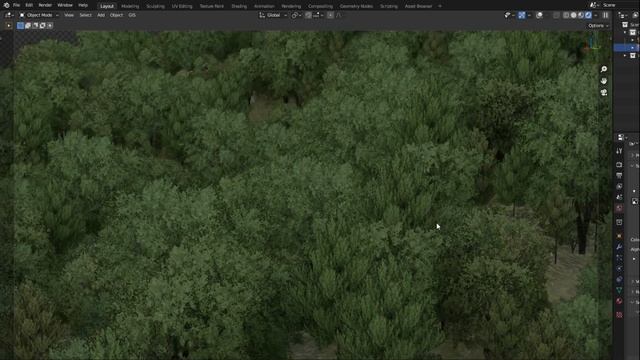Switch to the Asset Browser workspace tab
This screenshot has width=640, height=360.
(x=418, y=6)
